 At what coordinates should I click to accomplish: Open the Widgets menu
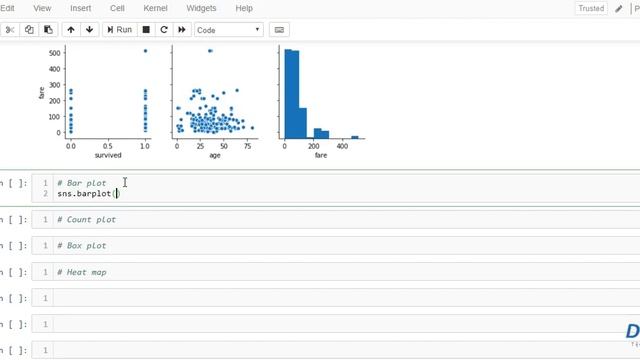click(201, 8)
